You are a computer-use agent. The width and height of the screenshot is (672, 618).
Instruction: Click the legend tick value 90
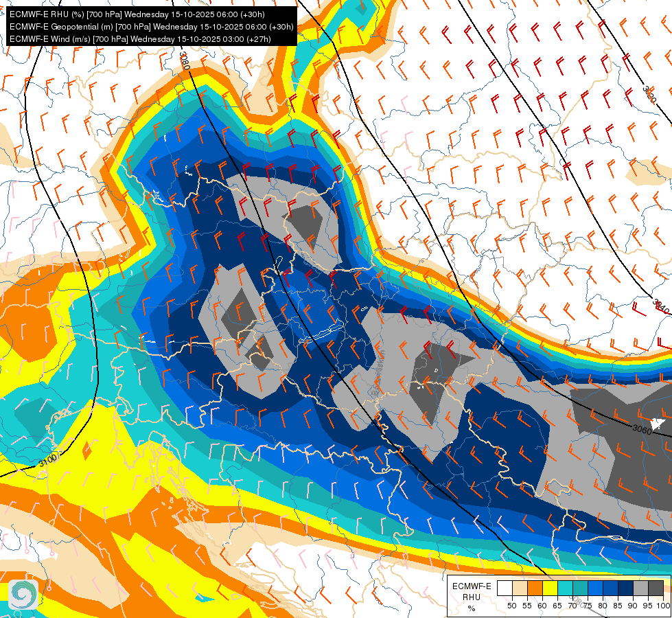pos(633,606)
